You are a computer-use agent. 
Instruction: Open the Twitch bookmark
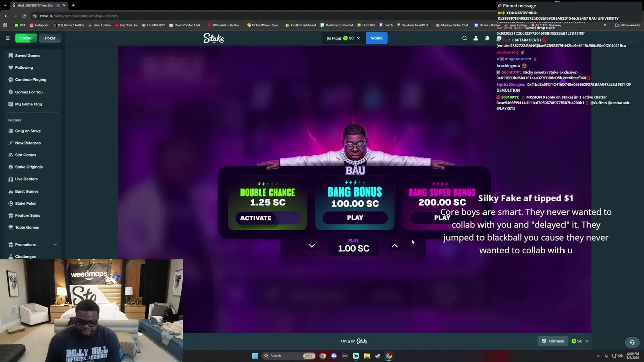coord(386,25)
